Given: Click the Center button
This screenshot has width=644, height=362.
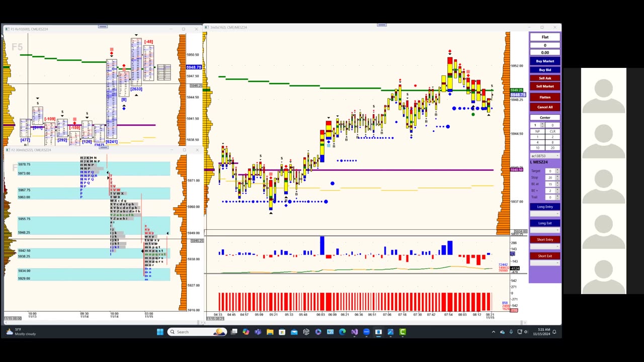Looking at the screenshot, I should point(545,118).
